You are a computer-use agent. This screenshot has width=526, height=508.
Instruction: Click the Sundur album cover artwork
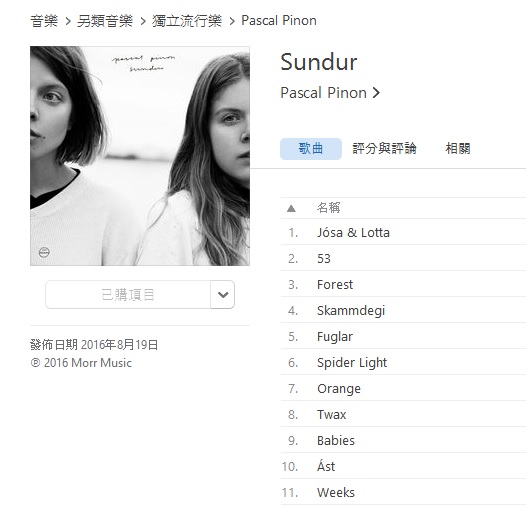tap(140, 156)
